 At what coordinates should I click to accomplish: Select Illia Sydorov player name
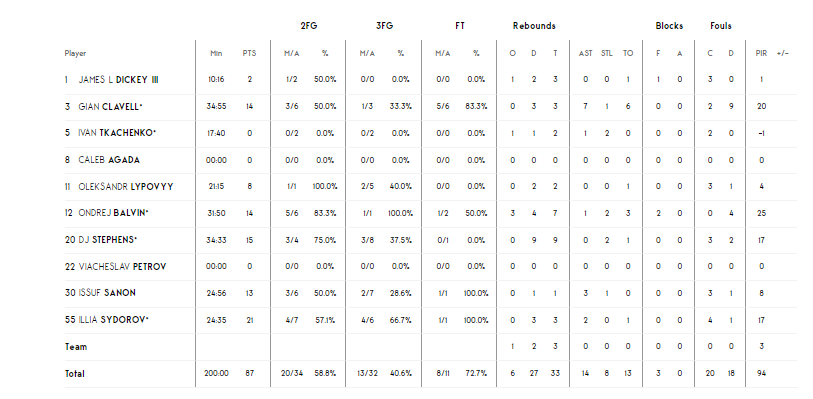point(113,320)
